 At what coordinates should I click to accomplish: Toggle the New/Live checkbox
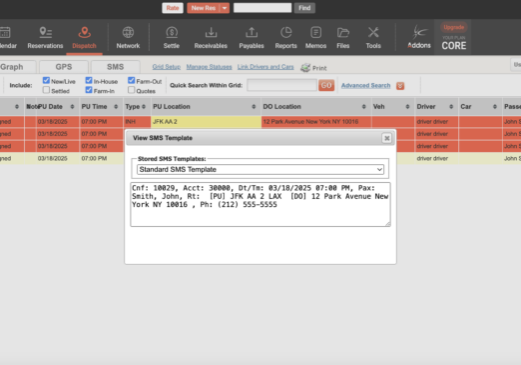tap(46, 80)
